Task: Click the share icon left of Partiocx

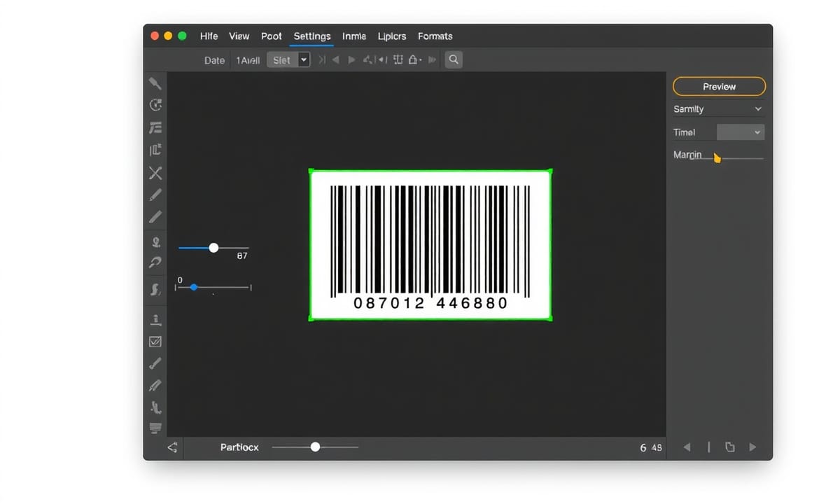Action: tap(173, 447)
